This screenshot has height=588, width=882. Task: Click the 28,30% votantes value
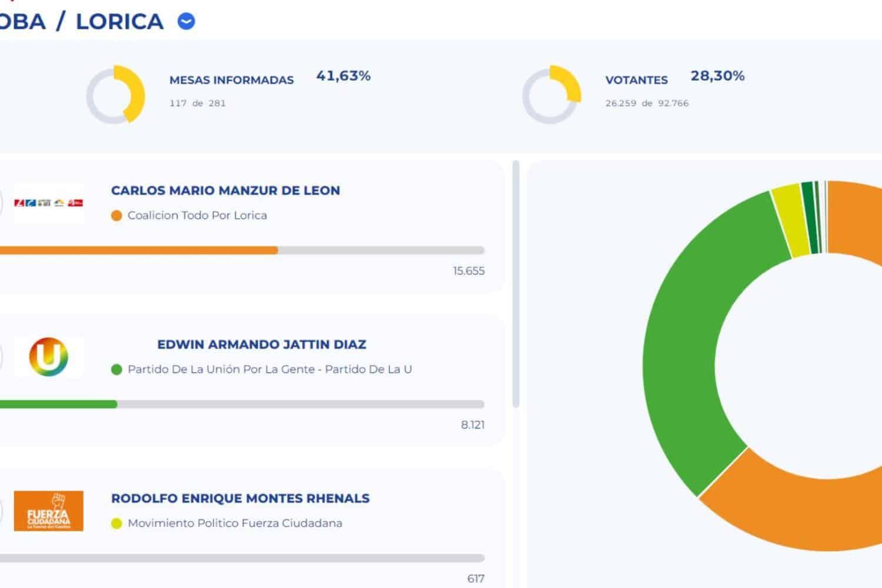(x=717, y=76)
